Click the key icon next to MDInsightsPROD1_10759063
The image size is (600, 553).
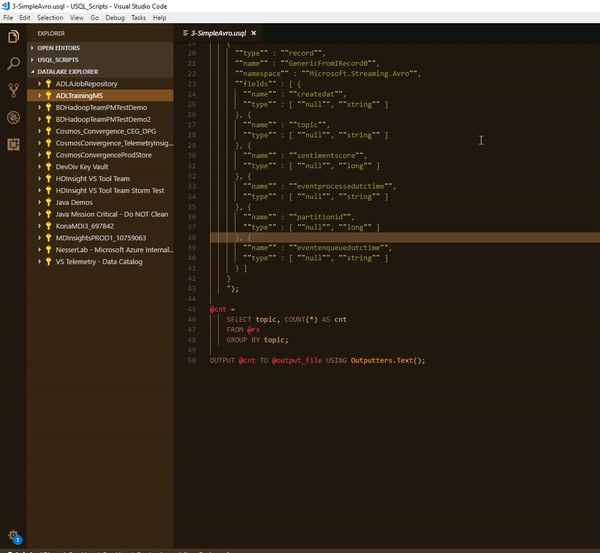(48, 238)
